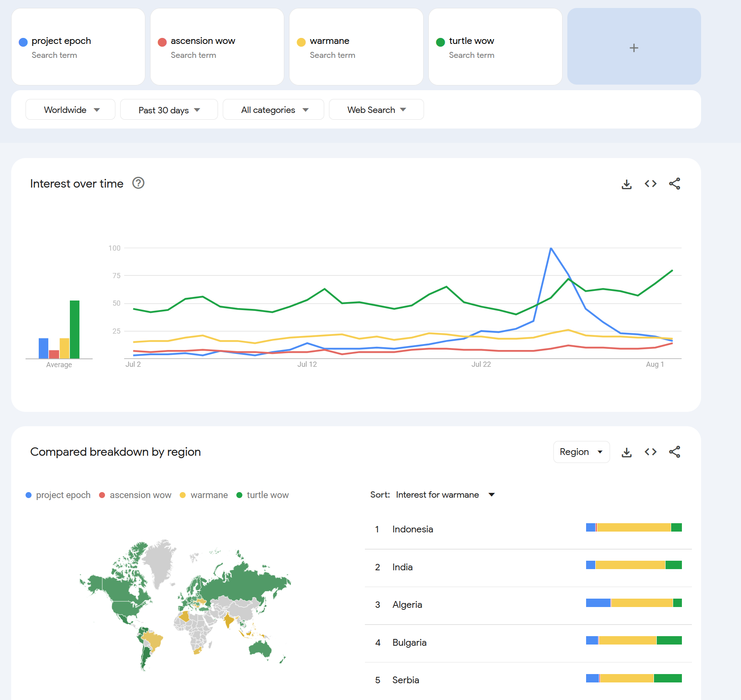The image size is (741, 700).
Task: Select the Algeria region row
Action: (528, 605)
